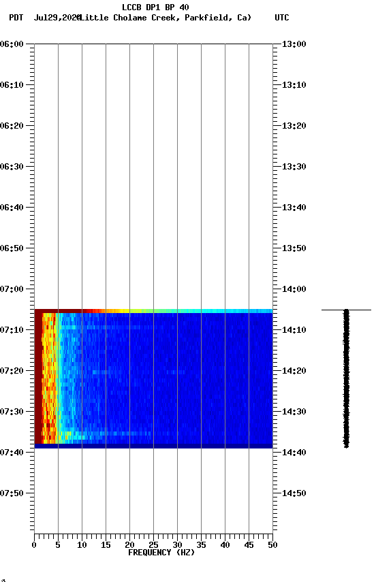The height and width of the screenshot is (588, 376).
Task: Click the seismogram waveform trace beside the spectrogram
Action: pyautogui.click(x=346, y=378)
